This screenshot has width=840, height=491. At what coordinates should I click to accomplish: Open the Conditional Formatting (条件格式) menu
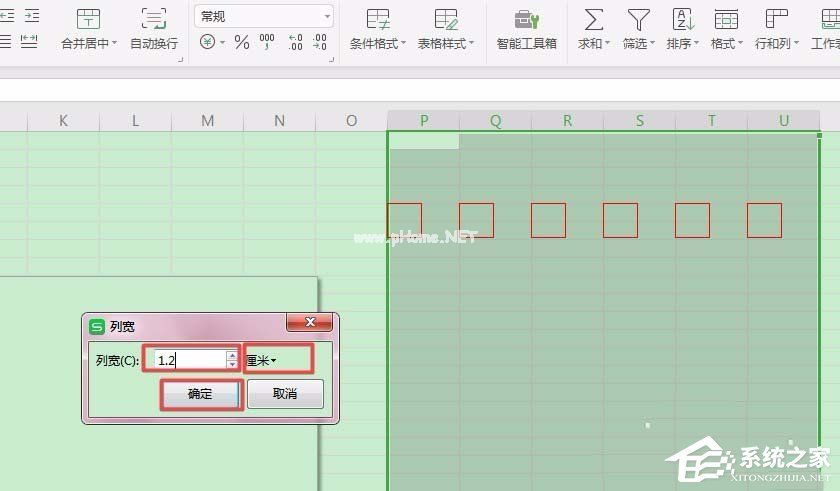[378, 19]
